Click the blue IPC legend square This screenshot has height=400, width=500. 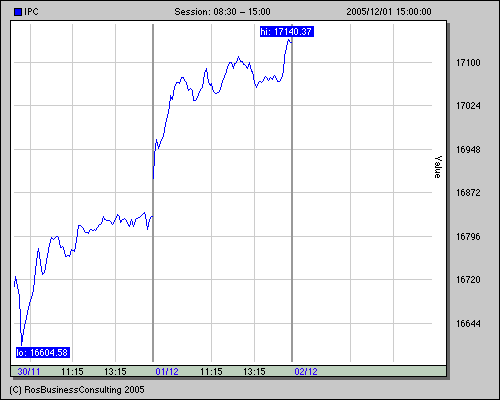click(18, 12)
